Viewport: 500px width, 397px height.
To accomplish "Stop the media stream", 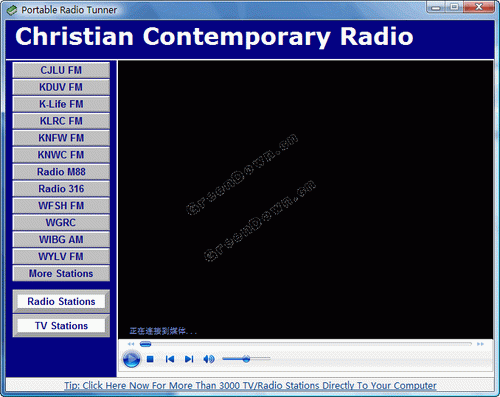I will (x=150, y=359).
